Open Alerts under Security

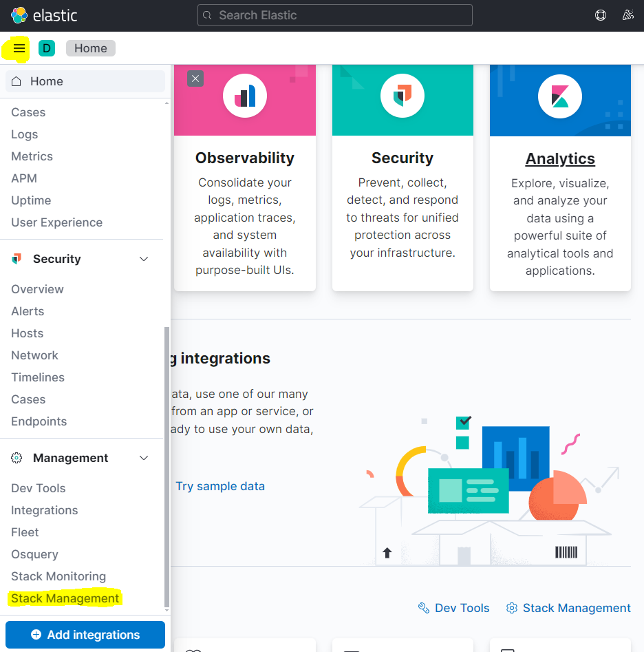click(28, 311)
